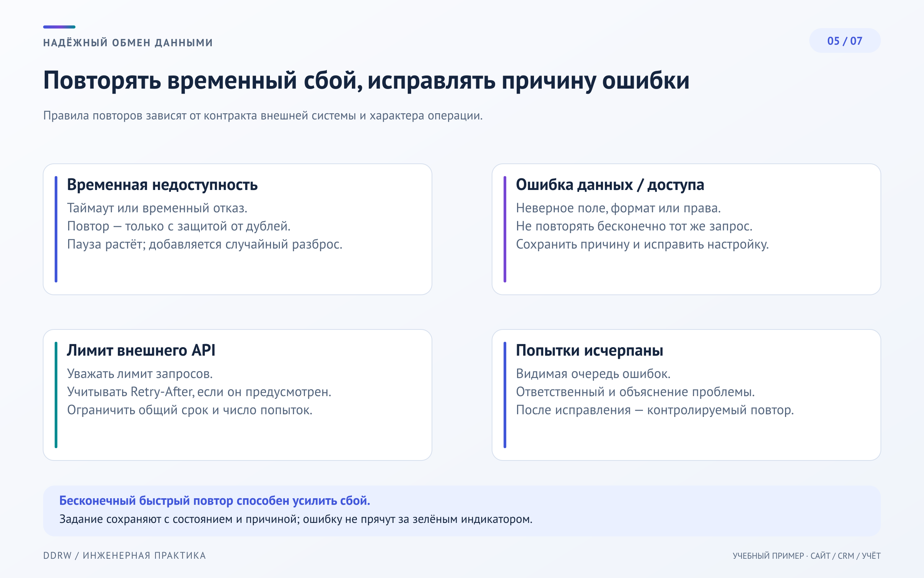Click the line Ограничить общий срок и число попыток.
The width and height of the screenshot is (924, 578).
190,410
